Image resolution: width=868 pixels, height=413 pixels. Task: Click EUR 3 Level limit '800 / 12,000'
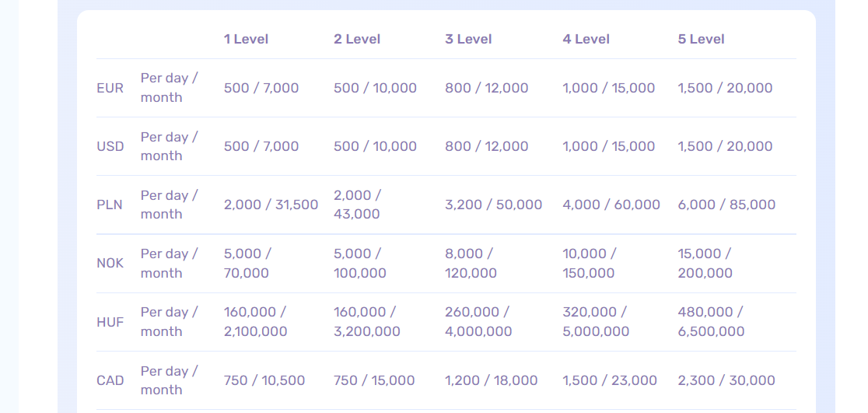(486, 88)
